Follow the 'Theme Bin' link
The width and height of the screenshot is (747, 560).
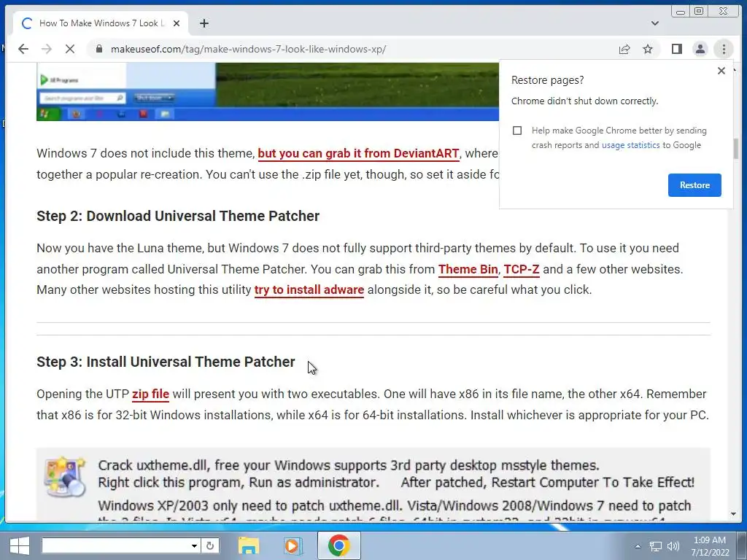468,270
